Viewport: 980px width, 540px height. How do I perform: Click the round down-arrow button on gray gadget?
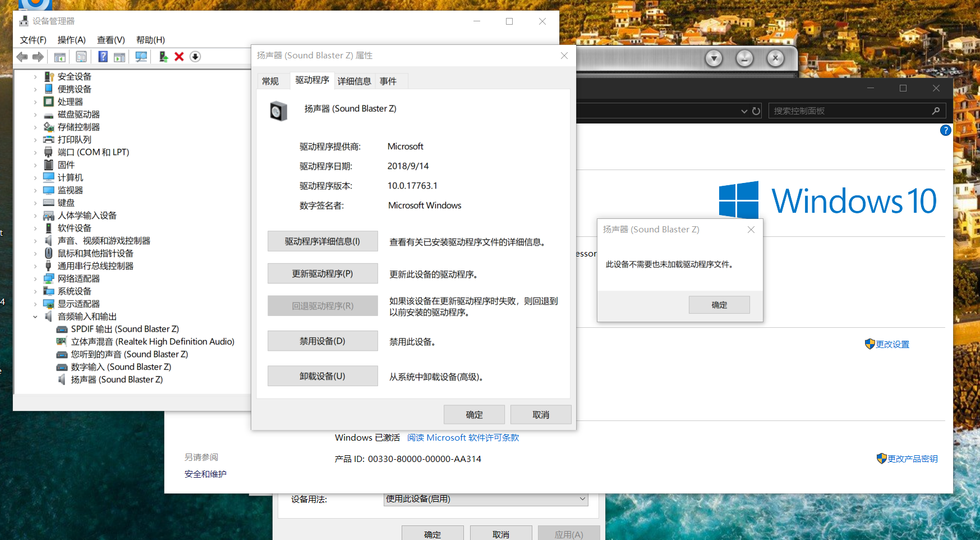[x=714, y=58]
